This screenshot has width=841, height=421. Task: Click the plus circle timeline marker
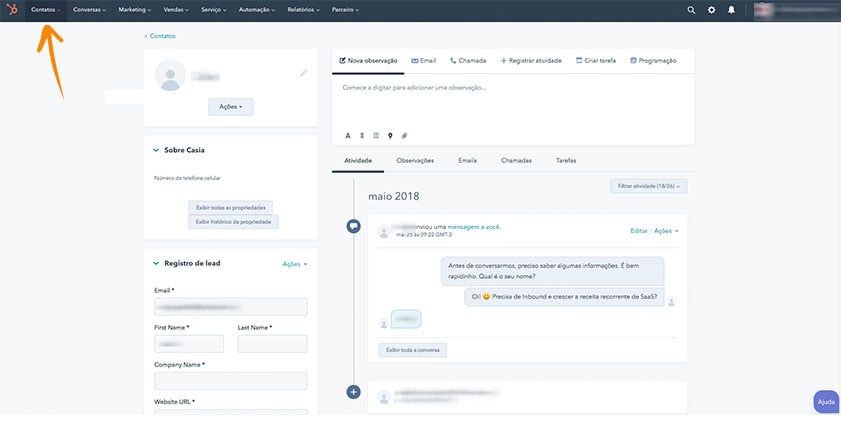[353, 392]
